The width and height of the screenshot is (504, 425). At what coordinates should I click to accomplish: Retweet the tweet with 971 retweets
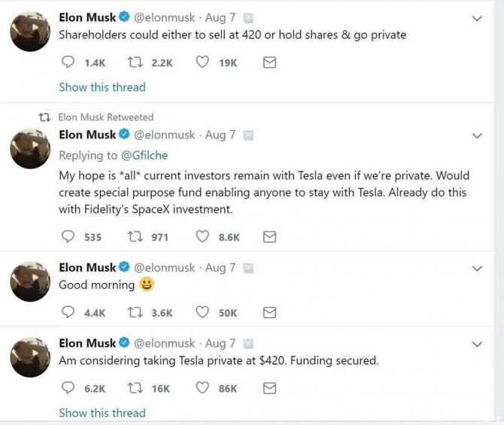tap(137, 237)
